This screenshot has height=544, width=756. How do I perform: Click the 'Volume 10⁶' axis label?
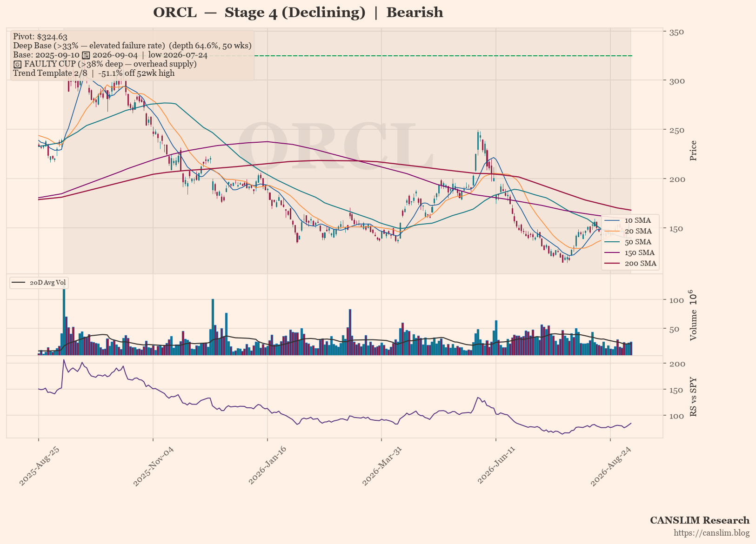click(693, 315)
